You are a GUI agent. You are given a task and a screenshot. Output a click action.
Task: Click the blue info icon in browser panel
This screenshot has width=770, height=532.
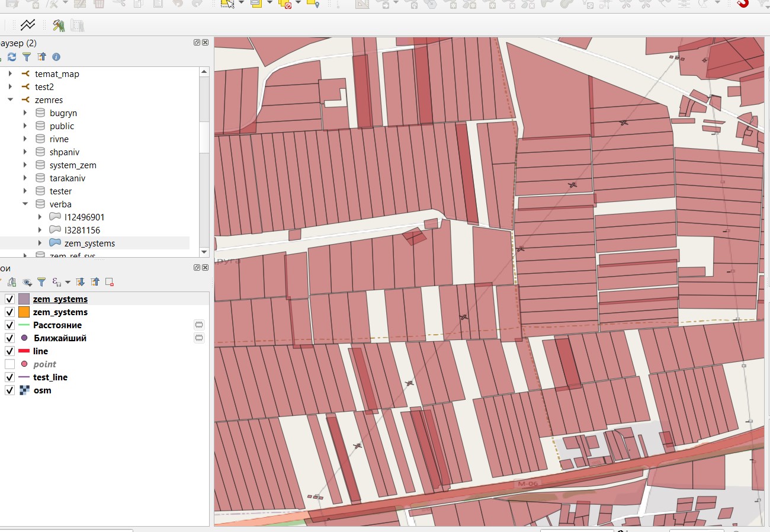point(56,57)
